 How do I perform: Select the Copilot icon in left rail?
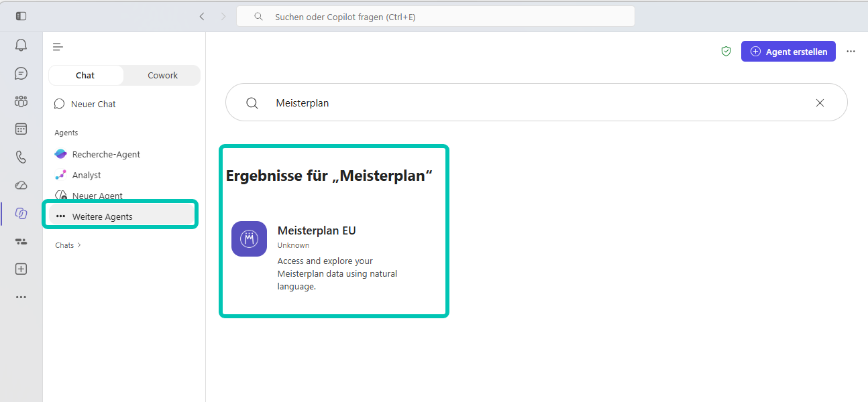[21, 214]
